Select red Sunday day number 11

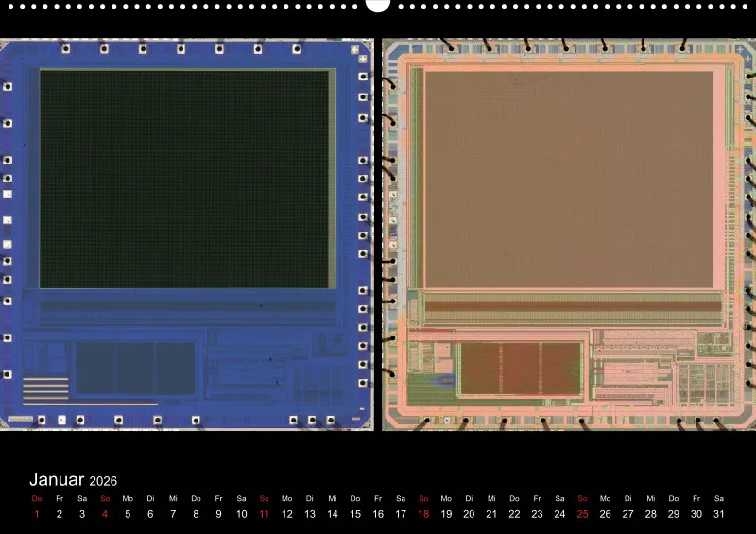pyautogui.click(x=265, y=514)
